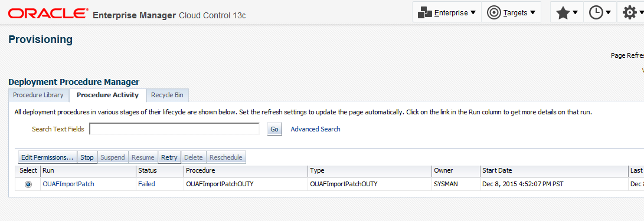Open the Targets menu
Image resolution: width=644 pixels, height=221 pixels.
(x=511, y=13)
